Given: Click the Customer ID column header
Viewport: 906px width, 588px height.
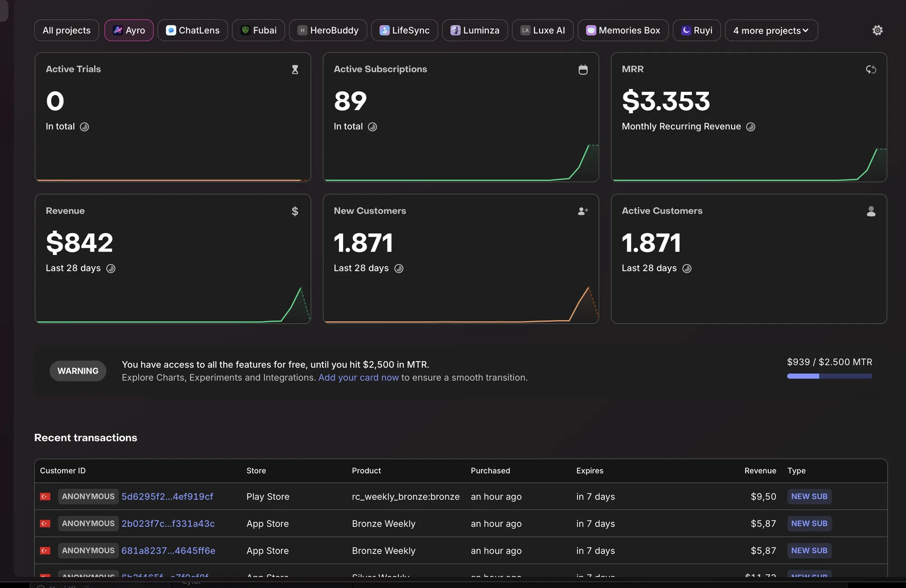Looking at the screenshot, I should (63, 471).
